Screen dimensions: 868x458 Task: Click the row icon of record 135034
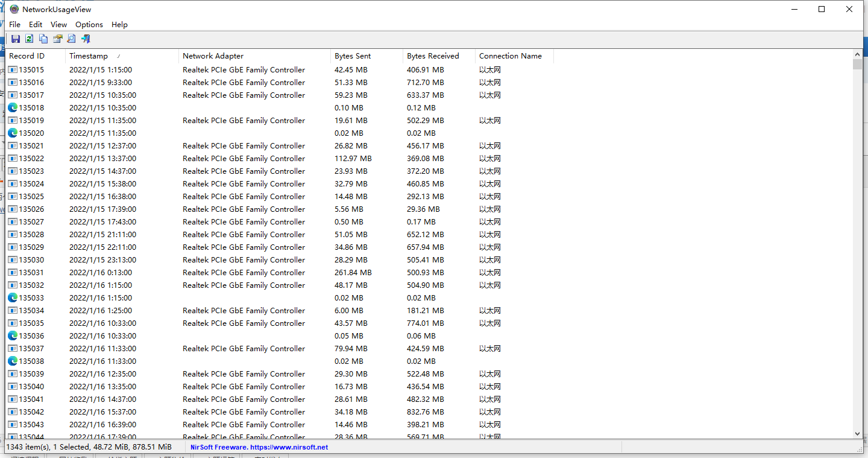[13, 310]
